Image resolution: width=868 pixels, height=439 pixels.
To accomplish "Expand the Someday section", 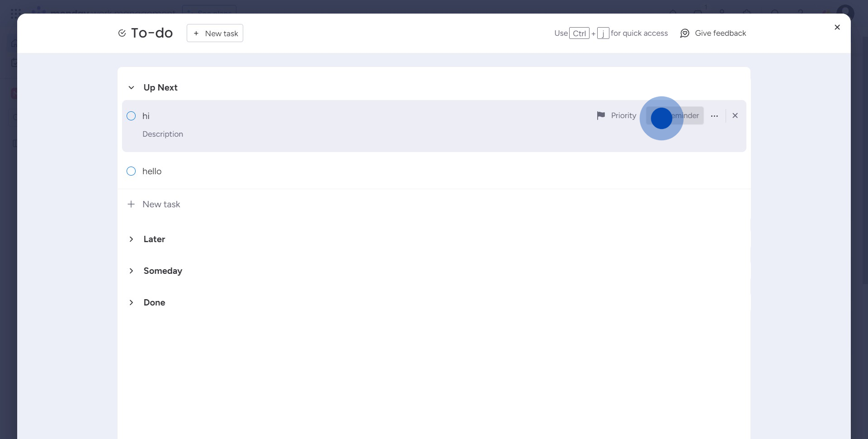I will (131, 271).
